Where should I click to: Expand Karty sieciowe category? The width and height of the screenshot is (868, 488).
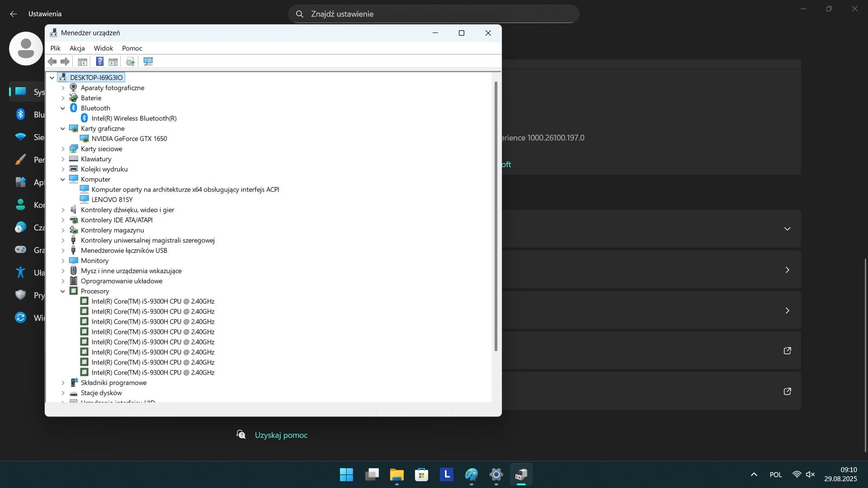point(63,149)
